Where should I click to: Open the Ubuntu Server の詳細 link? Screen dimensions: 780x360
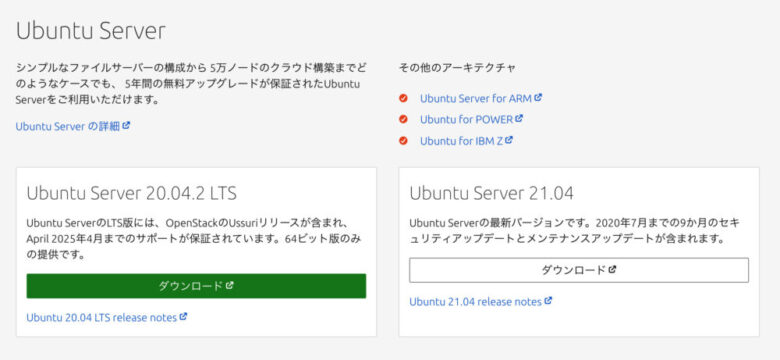click(73, 126)
